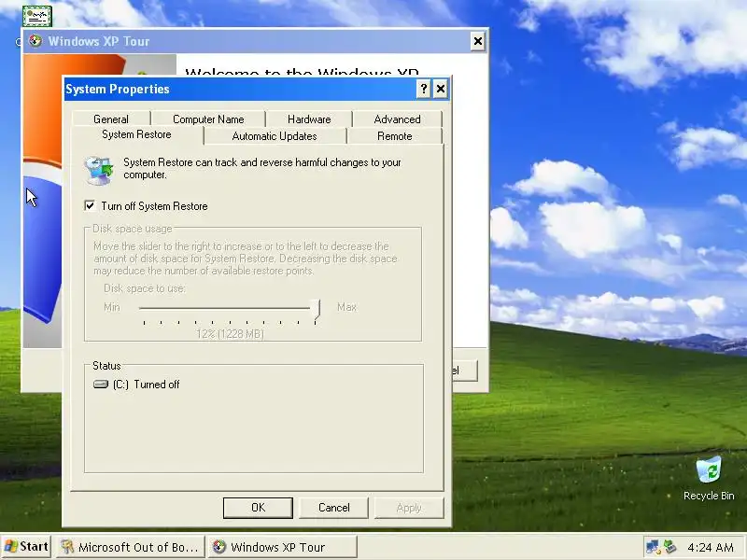Click the System Restore description text
Image resolution: width=747 pixels, height=560 pixels.
tap(262, 169)
